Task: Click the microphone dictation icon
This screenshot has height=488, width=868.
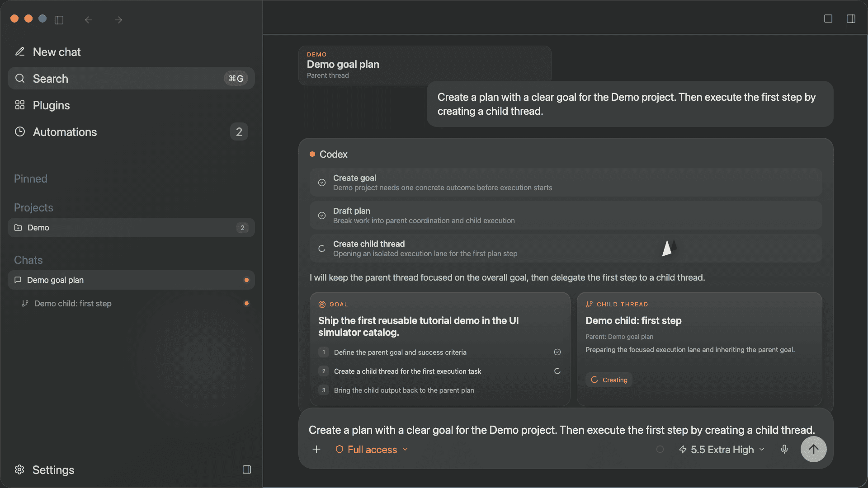Action: coord(784,449)
